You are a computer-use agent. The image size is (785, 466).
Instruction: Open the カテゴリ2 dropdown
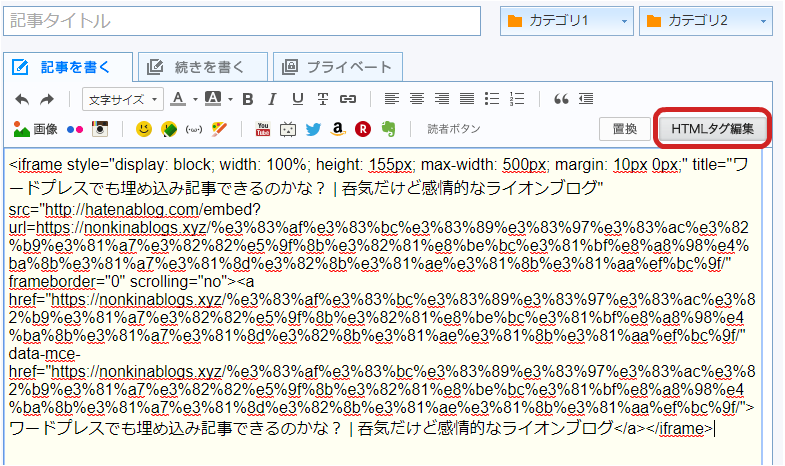pyautogui.click(x=706, y=21)
